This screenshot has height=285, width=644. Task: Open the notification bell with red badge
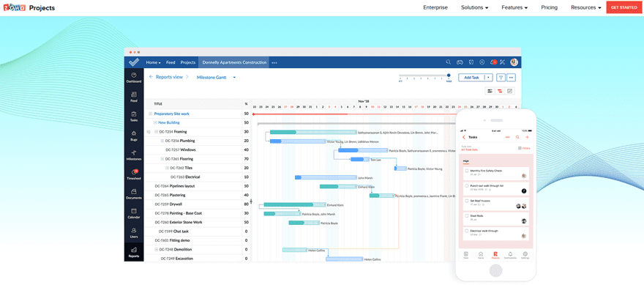coord(493,62)
